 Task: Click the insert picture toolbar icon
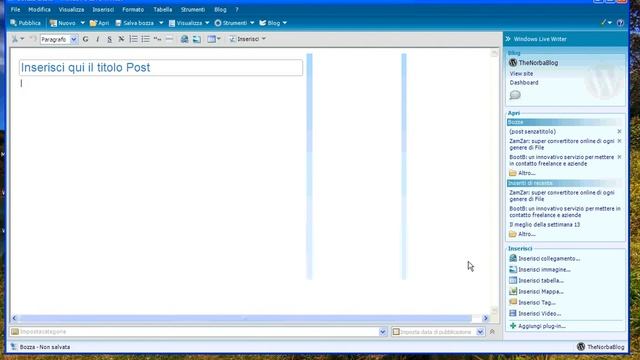(197, 39)
